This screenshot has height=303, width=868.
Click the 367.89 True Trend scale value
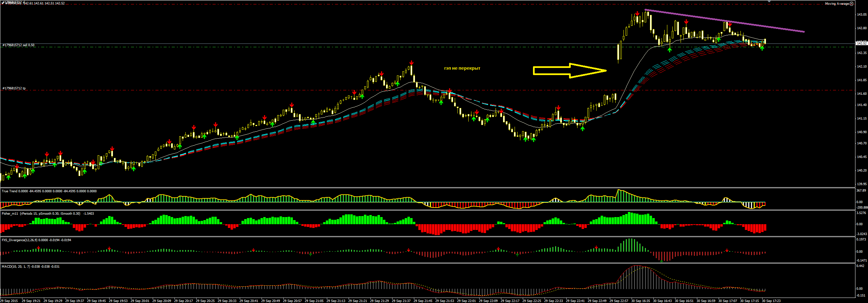click(x=862, y=191)
